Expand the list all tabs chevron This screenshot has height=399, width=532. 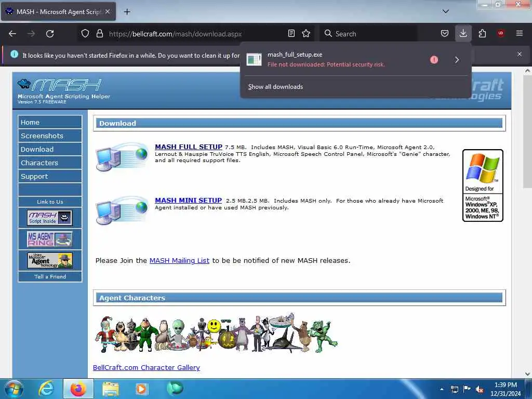coord(445,11)
